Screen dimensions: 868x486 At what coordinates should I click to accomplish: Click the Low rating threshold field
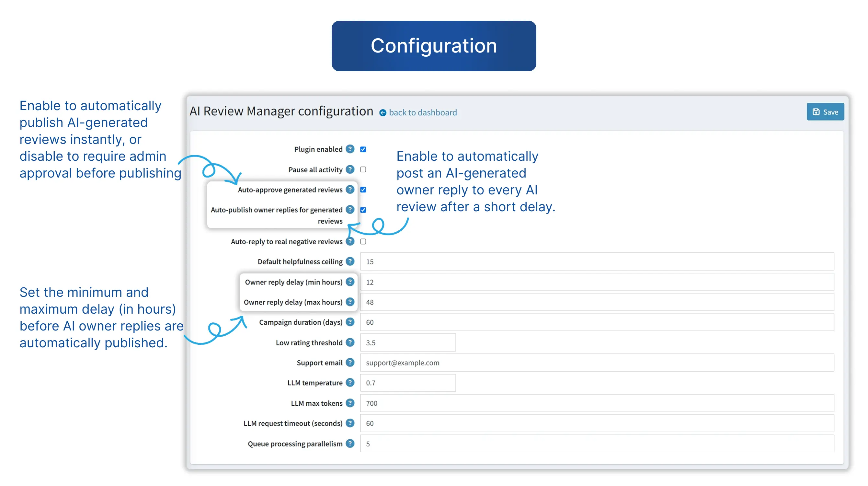tap(408, 343)
